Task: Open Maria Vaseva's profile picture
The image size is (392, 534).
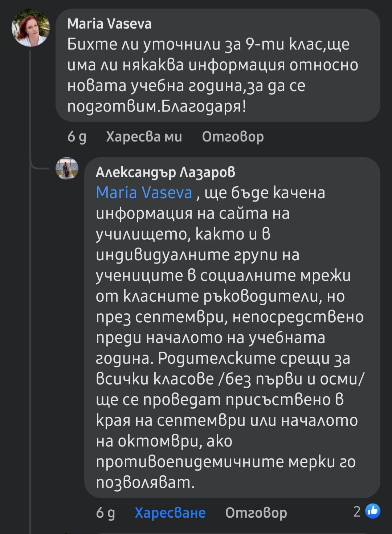Action: coord(30,28)
